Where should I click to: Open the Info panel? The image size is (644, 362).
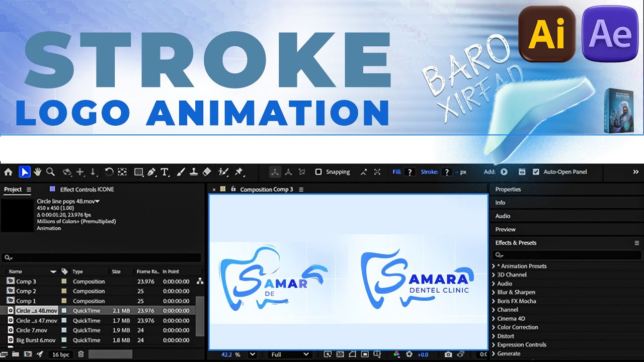tap(500, 203)
